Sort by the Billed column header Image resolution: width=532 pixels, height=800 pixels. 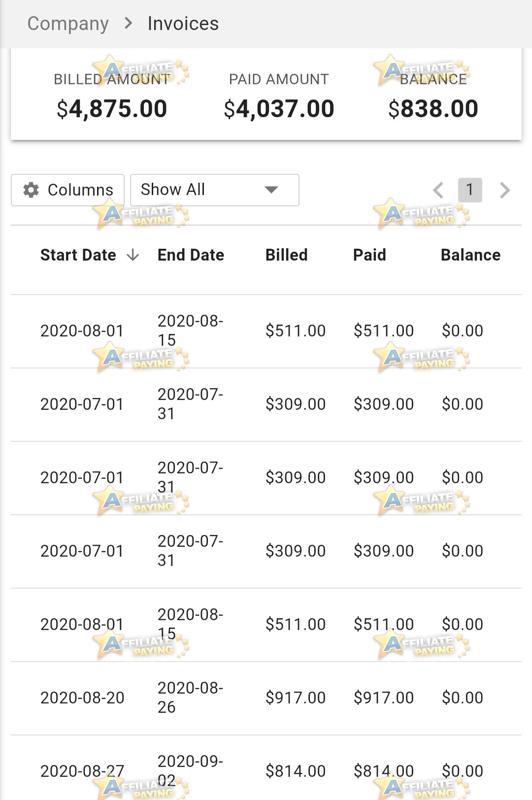[x=287, y=255]
